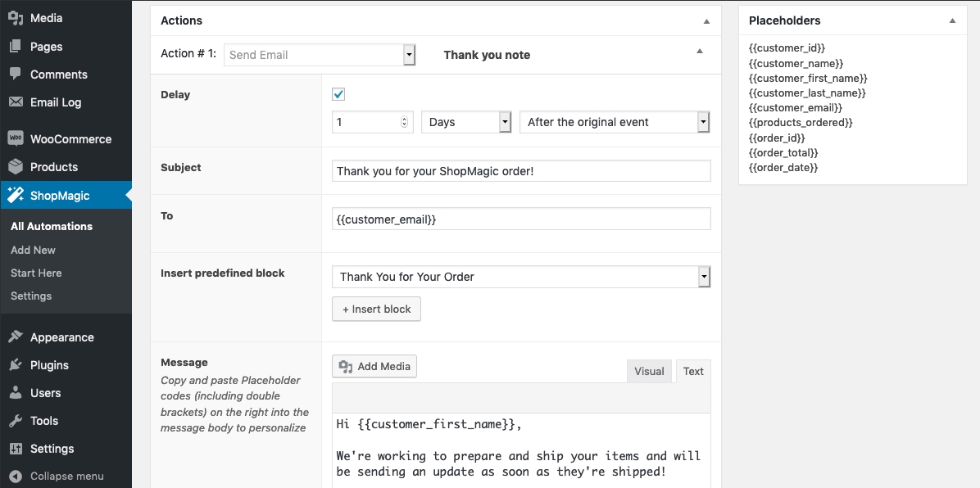The width and height of the screenshot is (980, 488).
Task: Open the predefined block dropdown
Action: tap(520, 277)
